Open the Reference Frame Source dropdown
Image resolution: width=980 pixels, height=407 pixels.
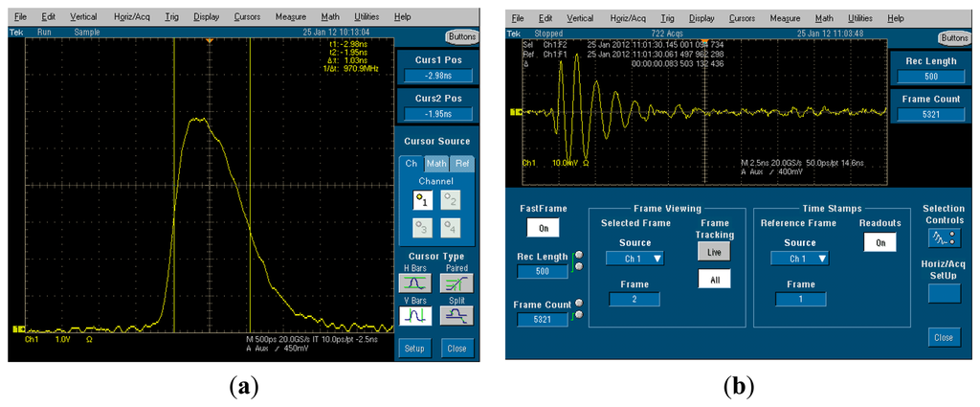click(799, 258)
